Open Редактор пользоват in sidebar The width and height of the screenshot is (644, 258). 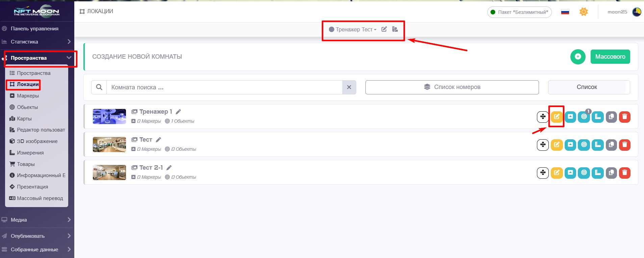point(36,130)
